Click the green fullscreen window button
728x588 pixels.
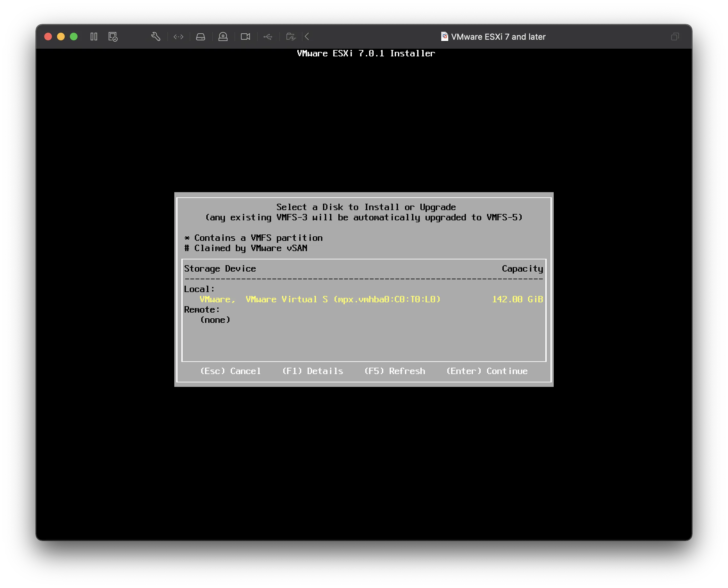(74, 37)
